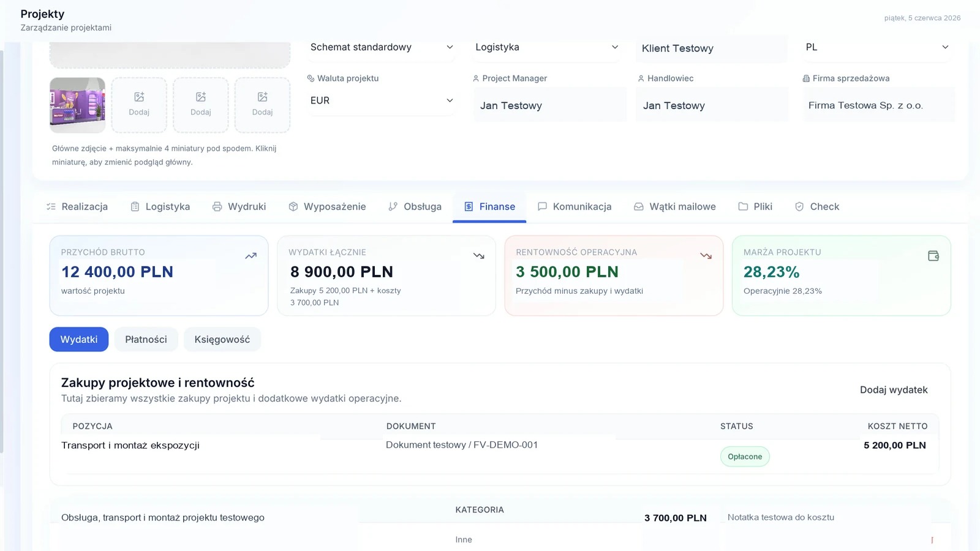
Task: Click the Jan Testowy Project Manager field
Action: click(x=550, y=105)
